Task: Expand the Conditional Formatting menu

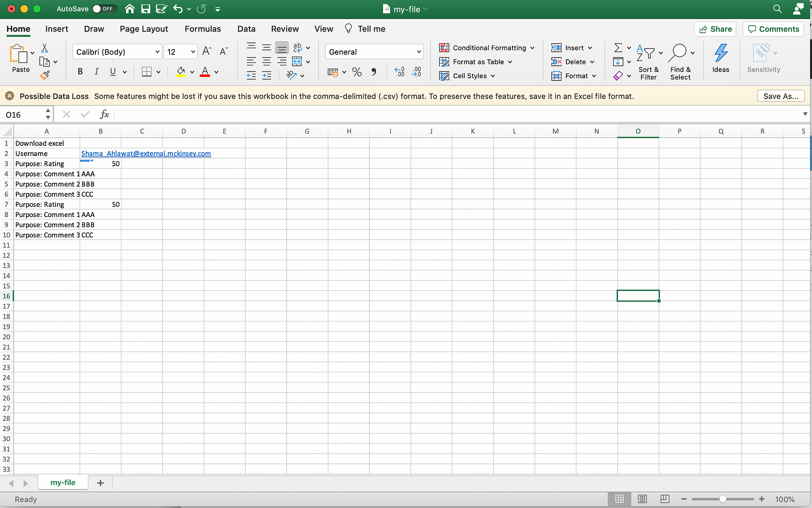Action: (x=487, y=48)
